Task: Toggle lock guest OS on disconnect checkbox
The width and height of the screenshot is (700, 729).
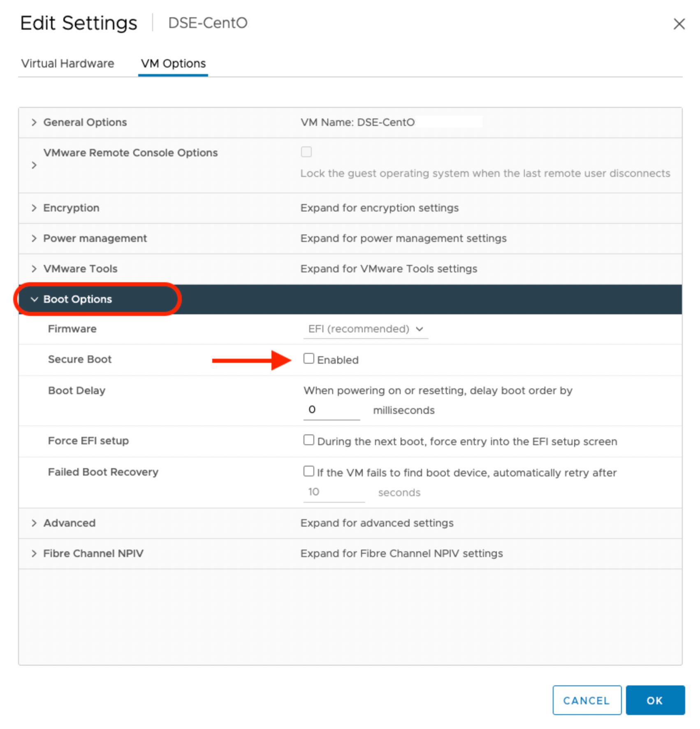Action: tap(306, 152)
